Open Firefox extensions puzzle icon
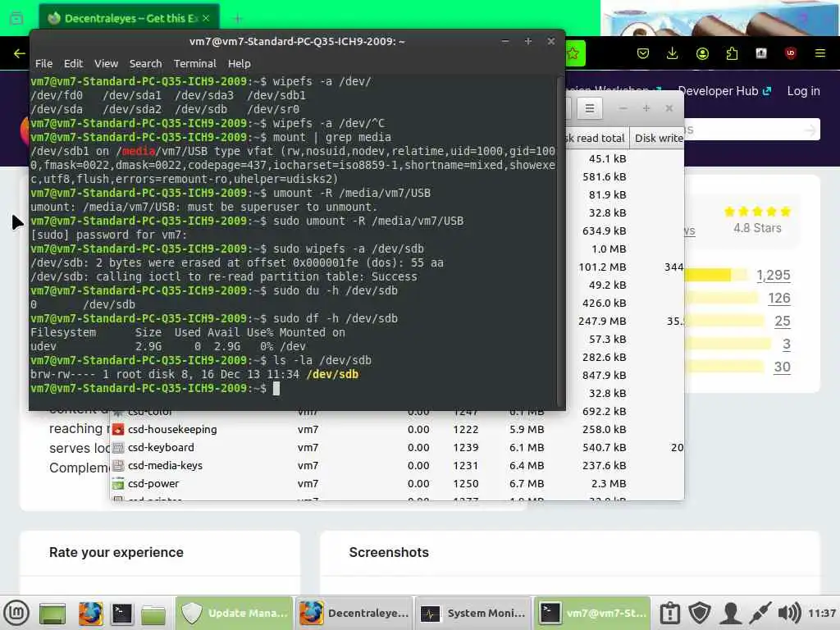Screen dimensions: 840x630 point(732,53)
